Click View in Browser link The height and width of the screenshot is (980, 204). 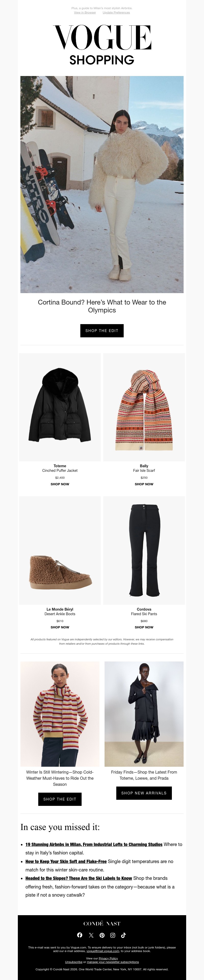(85, 12)
